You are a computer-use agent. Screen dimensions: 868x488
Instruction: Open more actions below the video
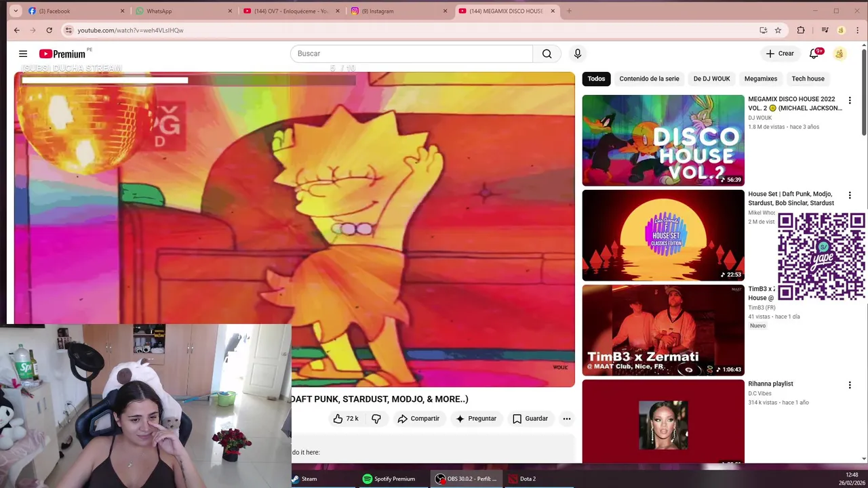567,419
